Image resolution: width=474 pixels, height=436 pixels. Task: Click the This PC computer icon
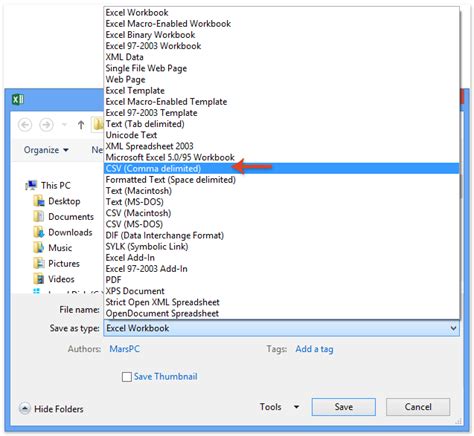(31, 185)
